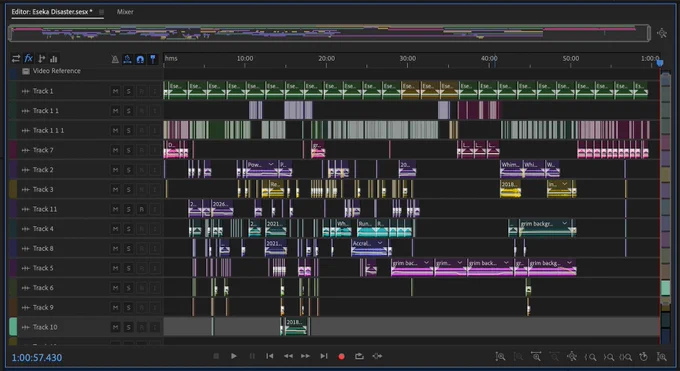Viewport: 680px width, 371px height.
Task: Click Zoom In Time icon
Action: point(536,357)
